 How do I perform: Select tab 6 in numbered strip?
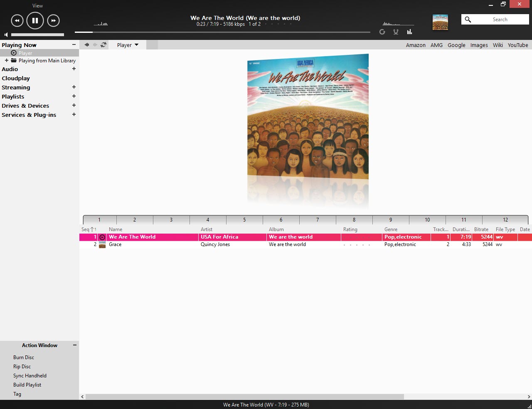coord(281,220)
